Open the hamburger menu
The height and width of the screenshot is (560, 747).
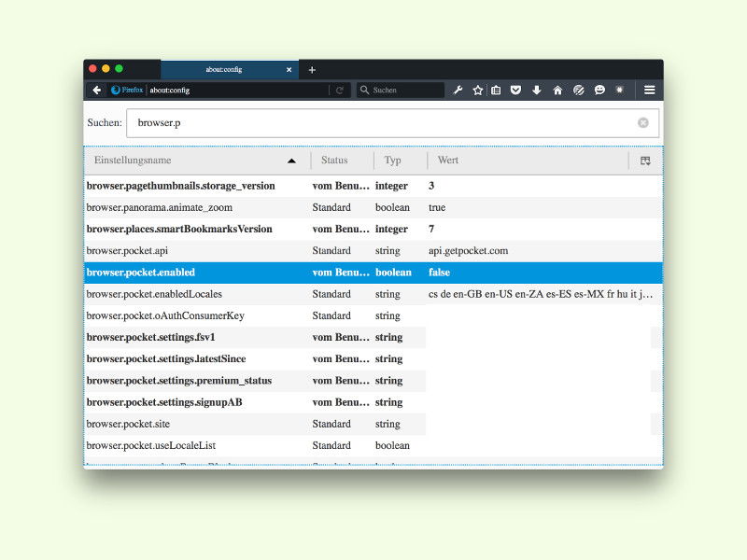pos(649,90)
